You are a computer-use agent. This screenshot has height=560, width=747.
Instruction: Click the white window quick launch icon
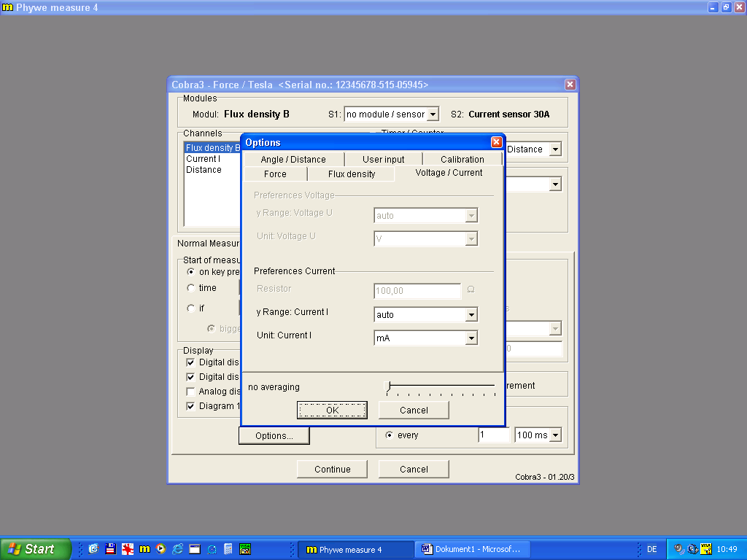195,549
